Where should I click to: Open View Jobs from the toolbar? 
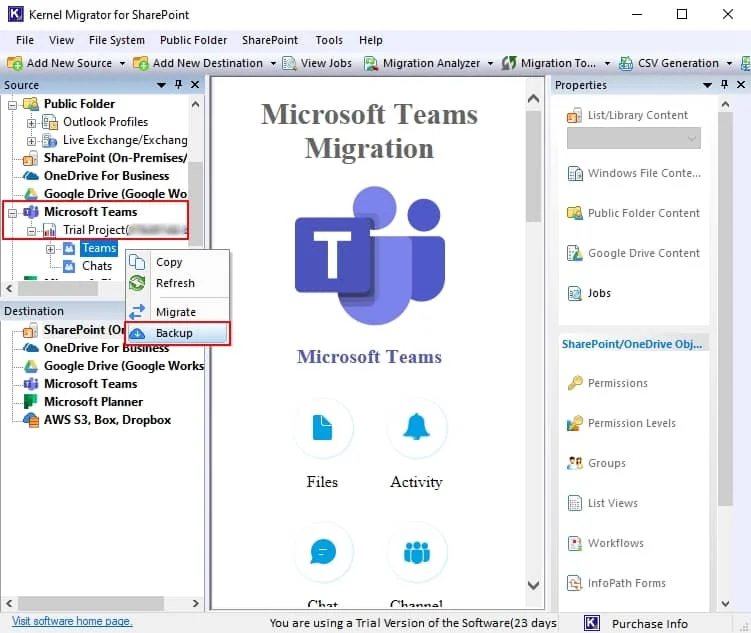[x=317, y=63]
